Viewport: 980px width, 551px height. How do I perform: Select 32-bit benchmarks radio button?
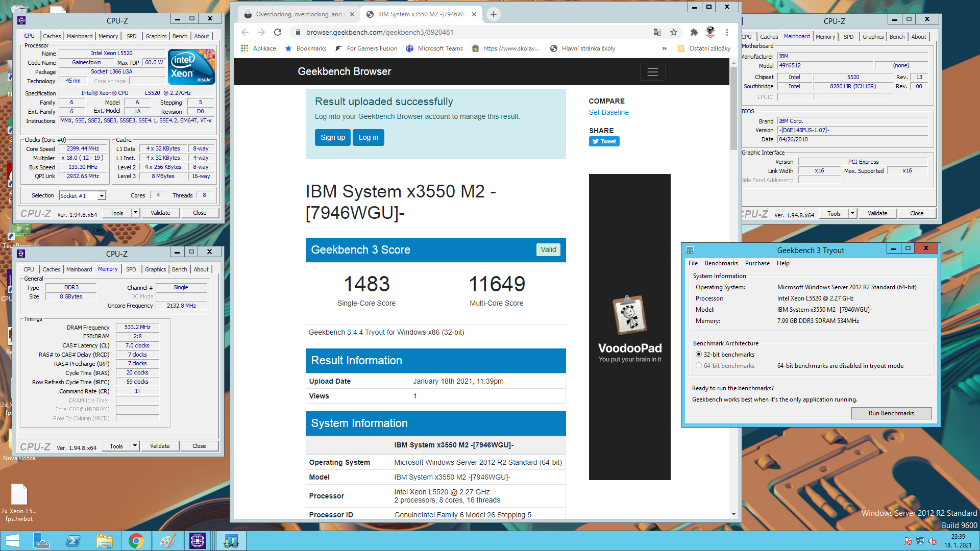point(699,354)
